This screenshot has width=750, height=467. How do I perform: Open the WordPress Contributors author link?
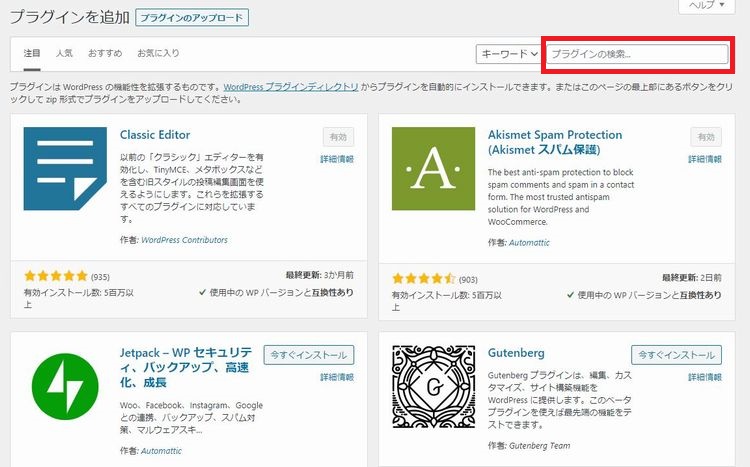pyautogui.click(x=185, y=240)
